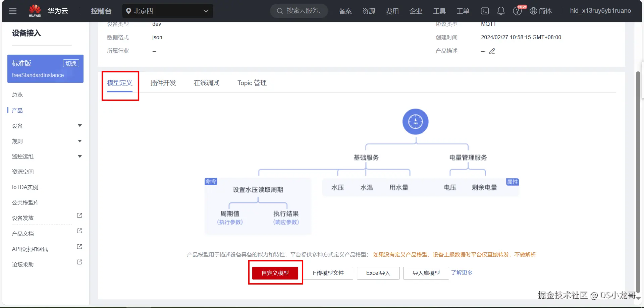The height and width of the screenshot is (308, 644).
Task: Open 产品文档 external link icon
Action: (x=79, y=231)
